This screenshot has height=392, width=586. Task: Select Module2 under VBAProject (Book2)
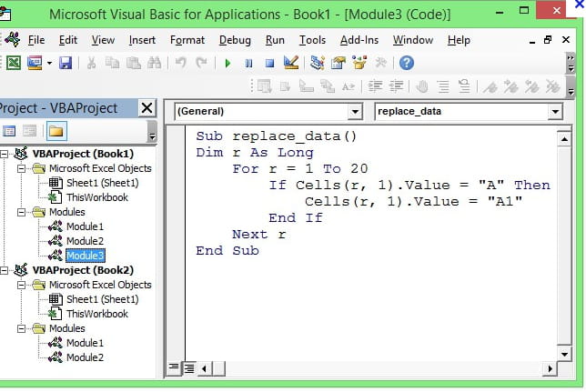[85, 357]
